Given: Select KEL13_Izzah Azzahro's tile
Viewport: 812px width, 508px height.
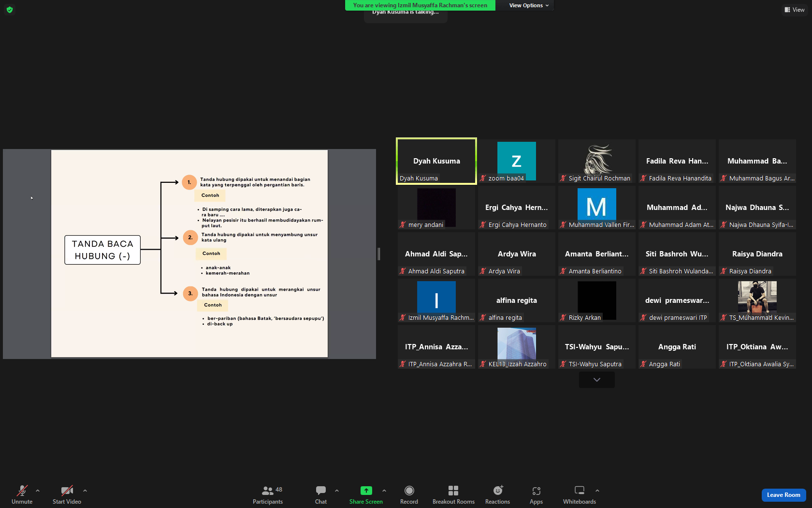Looking at the screenshot, I should click(517, 347).
